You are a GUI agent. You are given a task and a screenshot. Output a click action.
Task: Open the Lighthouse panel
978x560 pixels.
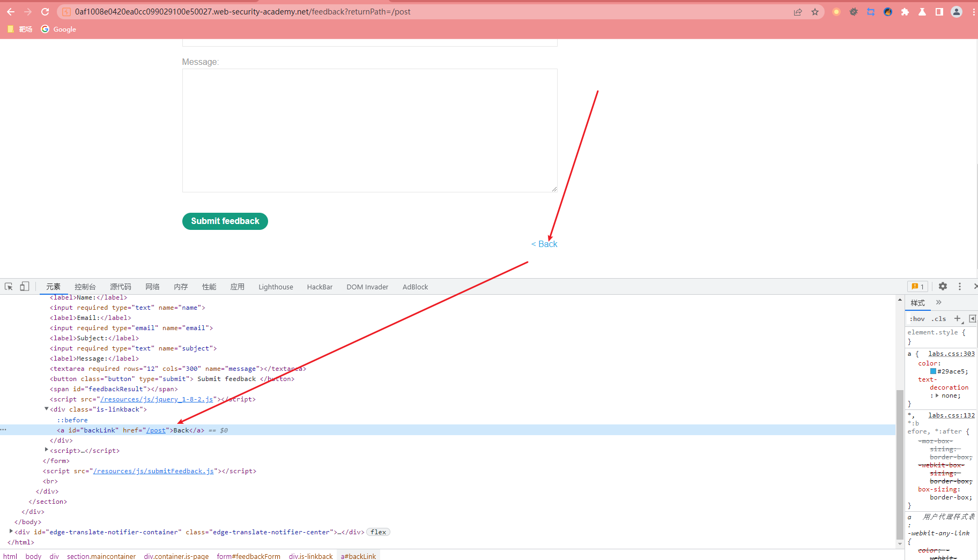(x=275, y=286)
